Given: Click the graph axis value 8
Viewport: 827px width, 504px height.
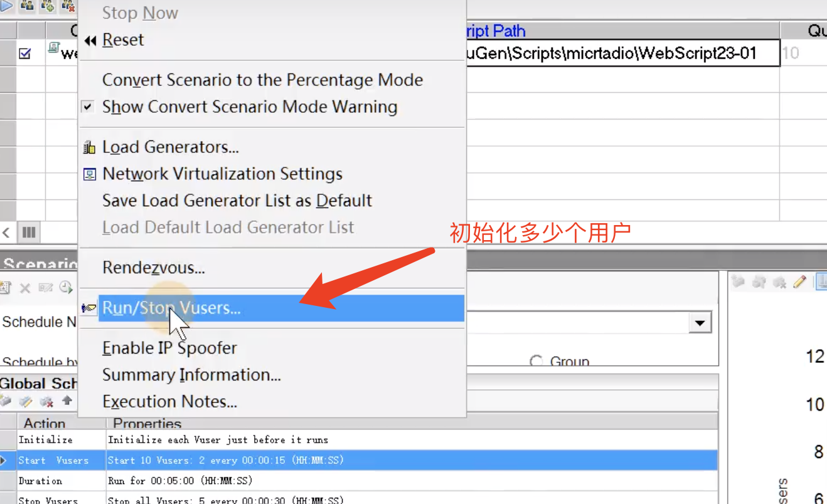Looking at the screenshot, I should pos(818,451).
